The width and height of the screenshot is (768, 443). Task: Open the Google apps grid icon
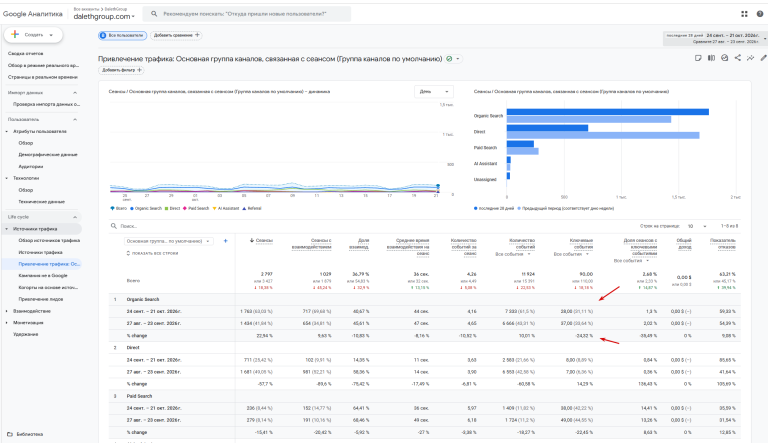(744, 14)
